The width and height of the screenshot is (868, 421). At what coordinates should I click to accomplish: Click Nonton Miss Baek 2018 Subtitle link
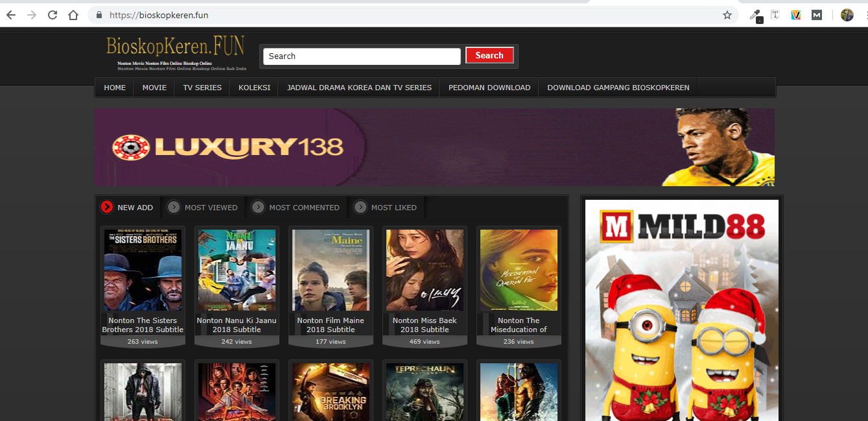(425, 325)
